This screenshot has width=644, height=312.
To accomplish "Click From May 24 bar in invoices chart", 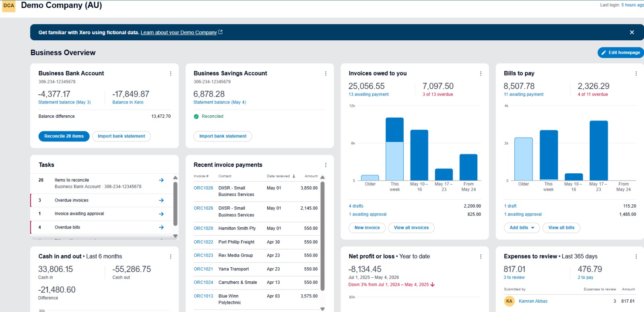I will click(x=469, y=167).
